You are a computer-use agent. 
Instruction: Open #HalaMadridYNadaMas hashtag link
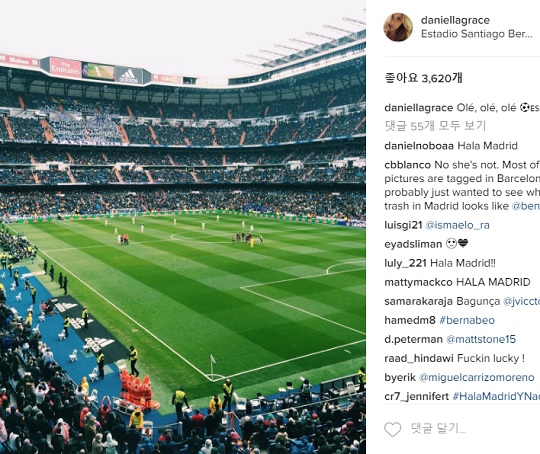point(496,396)
